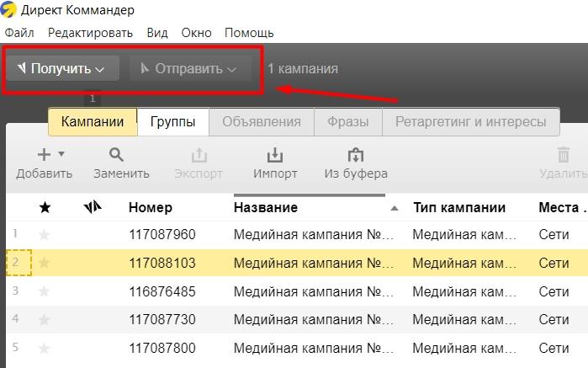Image resolution: width=588 pixels, height=368 pixels.
Task: Sort by the Название column header
Action: [x=266, y=207]
